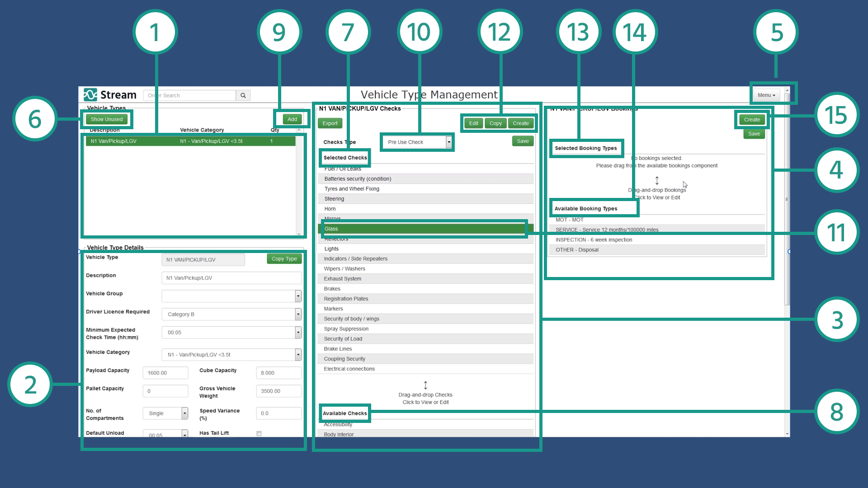Click the Stream logo icon

click(x=90, y=95)
